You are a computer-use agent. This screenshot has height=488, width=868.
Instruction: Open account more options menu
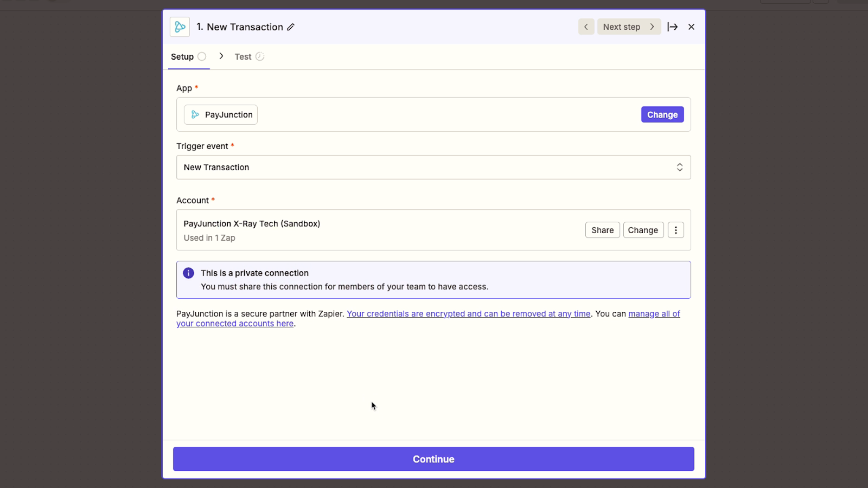point(676,230)
